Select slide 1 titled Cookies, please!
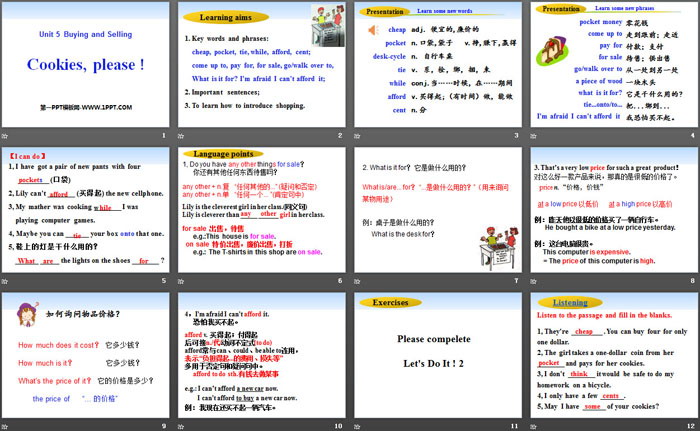 pos(85,64)
